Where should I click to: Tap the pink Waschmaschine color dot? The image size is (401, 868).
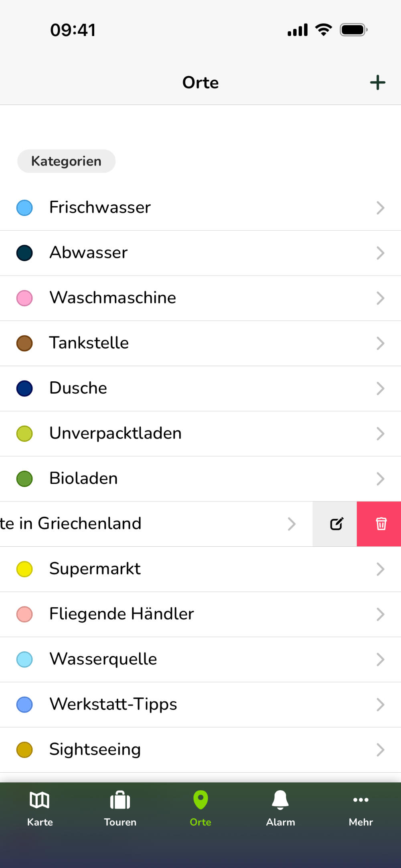click(24, 298)
